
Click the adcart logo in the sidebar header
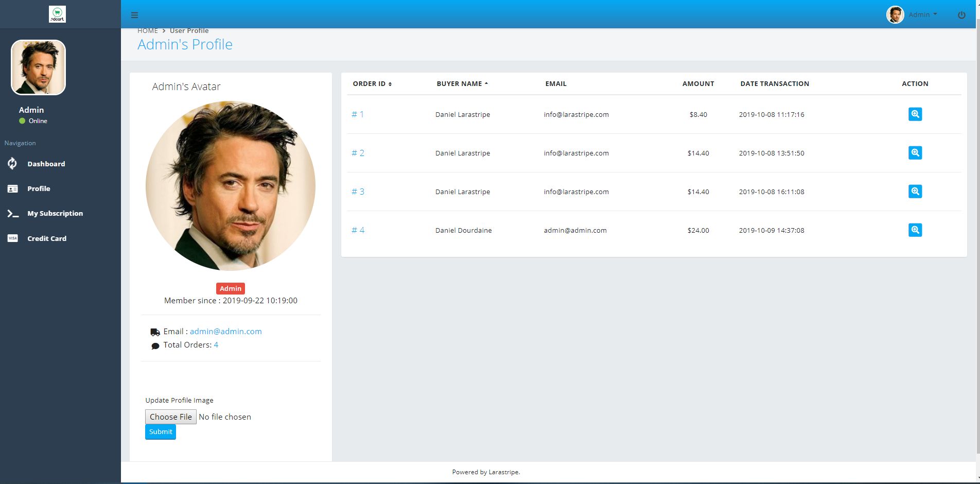point(57,14)
